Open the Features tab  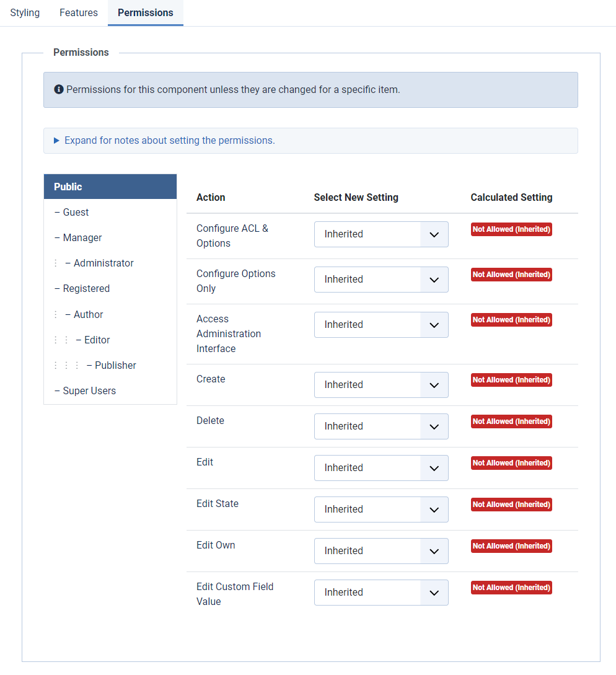79,13
